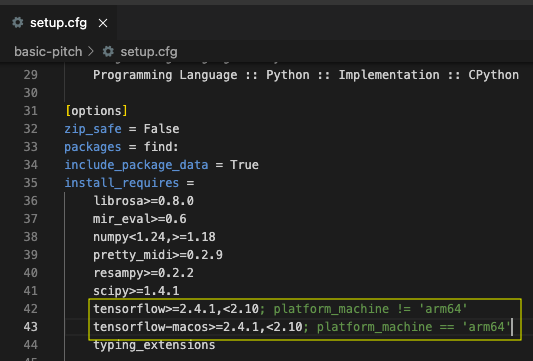
Task: Click line number 40 in gutter
Action: coord(31,273)
